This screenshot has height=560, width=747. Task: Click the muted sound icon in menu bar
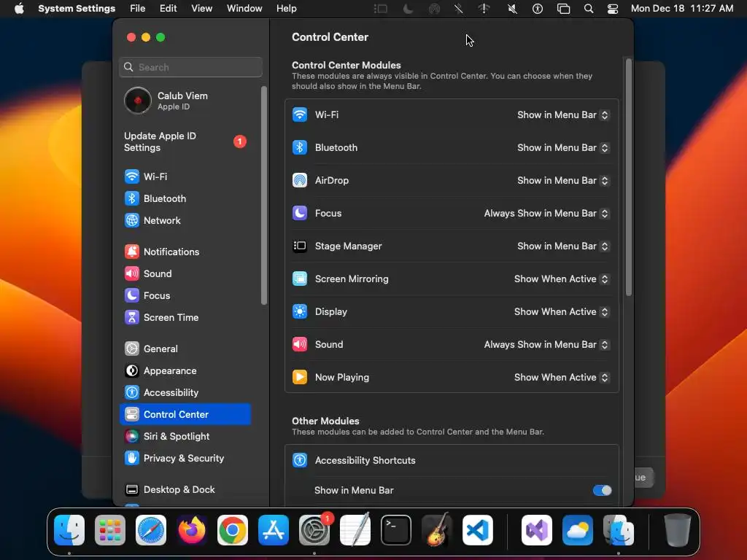pyautogui.click(x=512, y=9)
